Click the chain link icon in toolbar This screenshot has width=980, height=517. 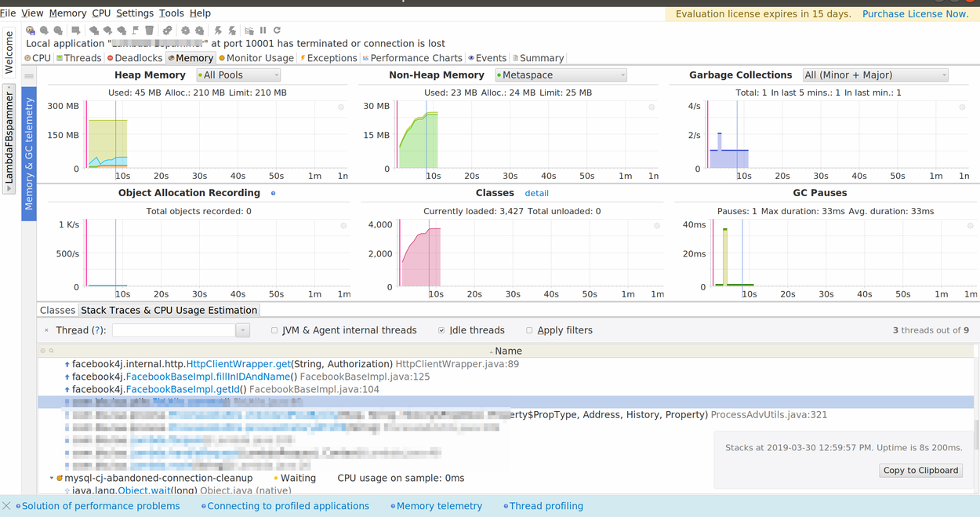click(x=167, y=31)
